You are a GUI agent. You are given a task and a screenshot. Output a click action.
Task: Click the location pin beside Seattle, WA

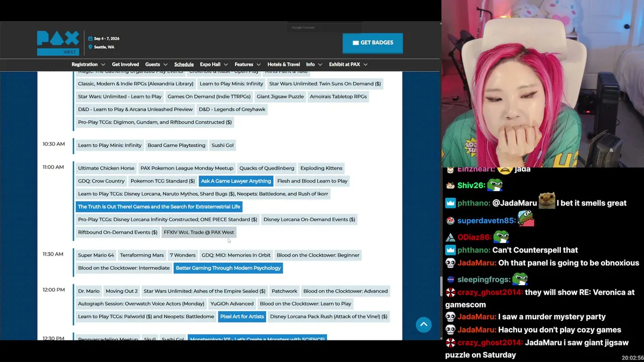[x=90, y=47]
